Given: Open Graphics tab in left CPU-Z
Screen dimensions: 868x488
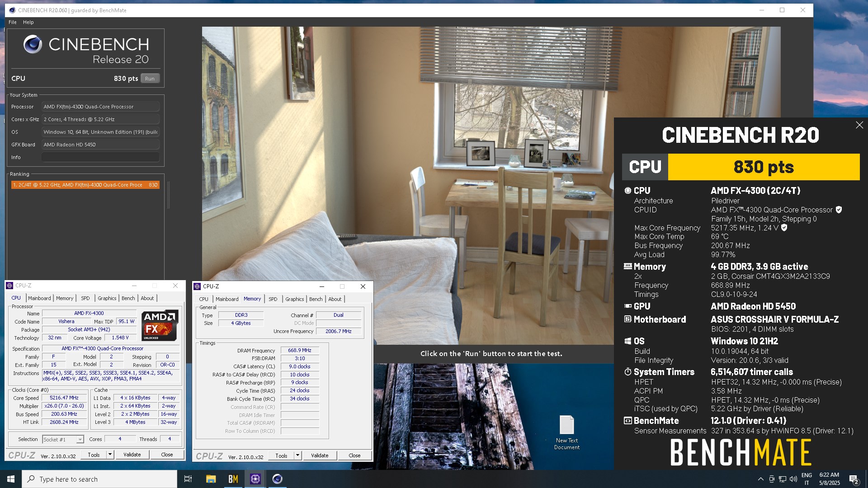Looking at the screenshot, I should click(x=107, y=298).
